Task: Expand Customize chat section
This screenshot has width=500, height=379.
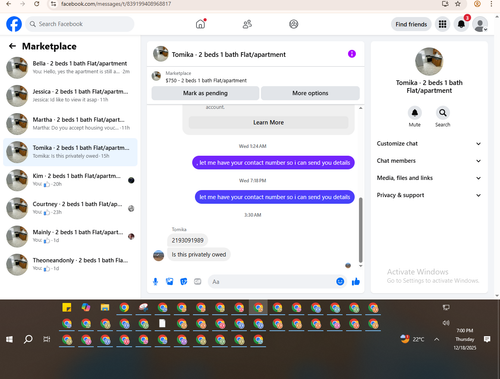Action: click(429, 144)
